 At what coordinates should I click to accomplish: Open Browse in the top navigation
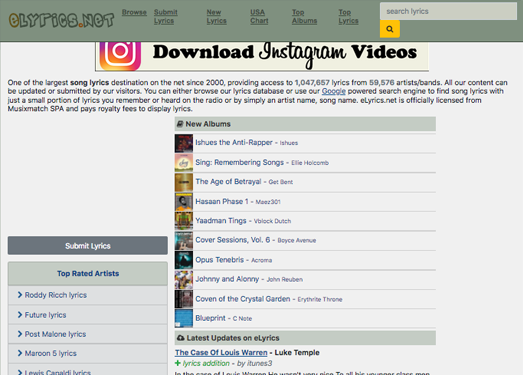point(134,12)
